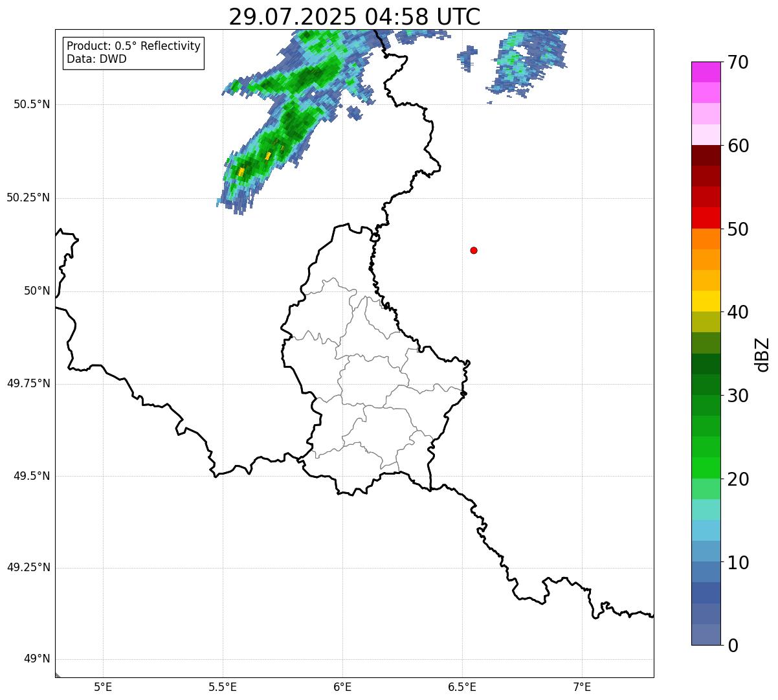This screenshot has height=700, width=778.
Task: Click the 50.25°N latitude label
Action: pos(28,198)
